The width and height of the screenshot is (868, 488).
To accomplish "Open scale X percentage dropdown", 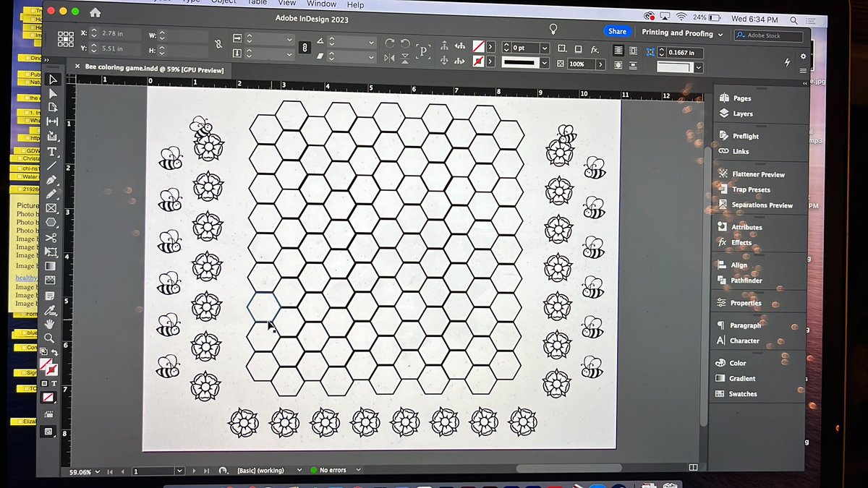I will tap(289, 39).
